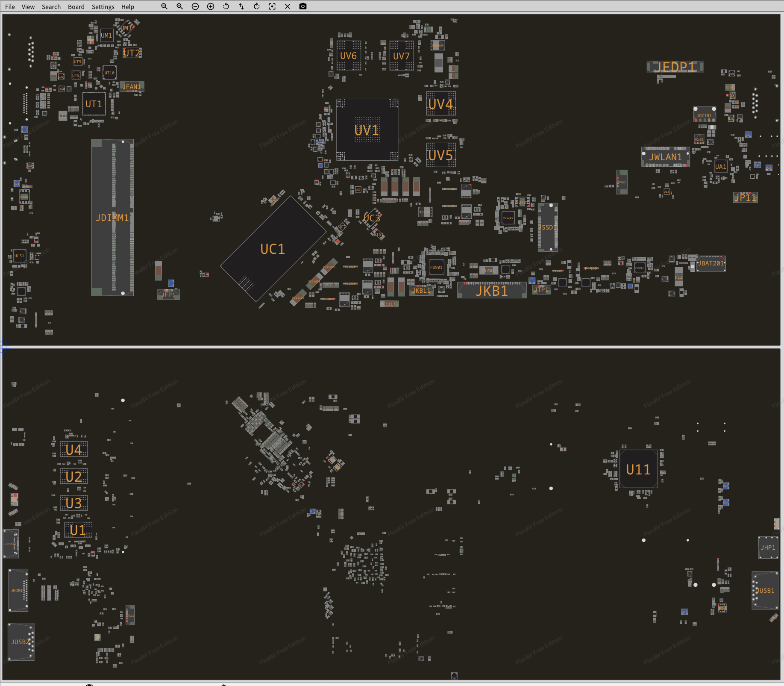Open the File menu
This screenshot has width=784, height=686.
coord(10,7)
